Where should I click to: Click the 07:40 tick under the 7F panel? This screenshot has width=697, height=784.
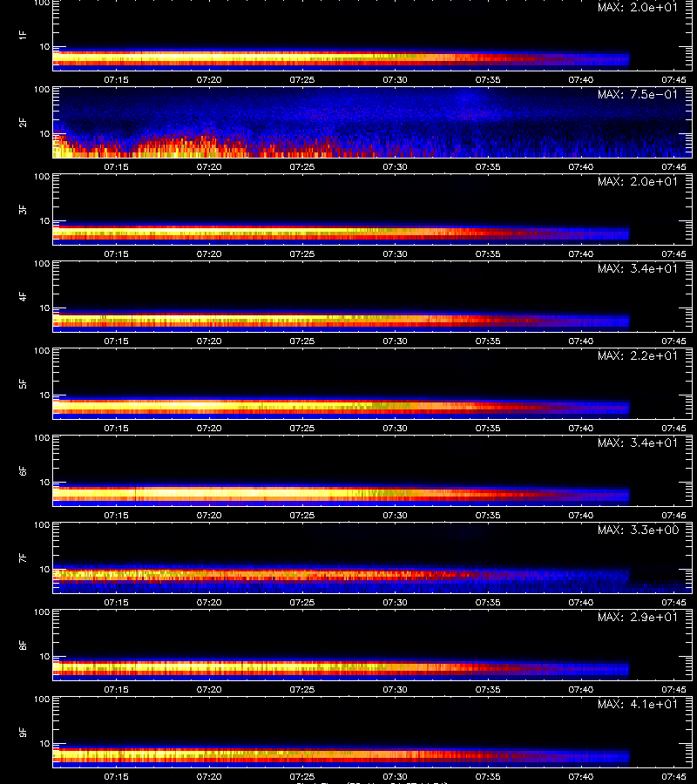(x=580, y=603)
